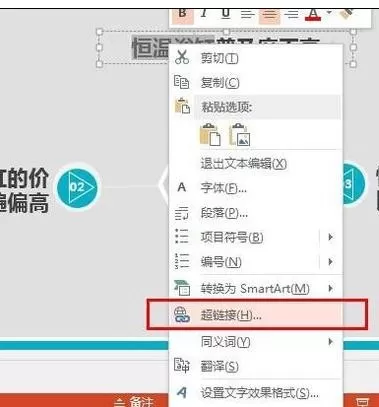Viewport: 379px width, 407px height.
Task: Align text left in mini toolbar
Action: pos(247,14)
